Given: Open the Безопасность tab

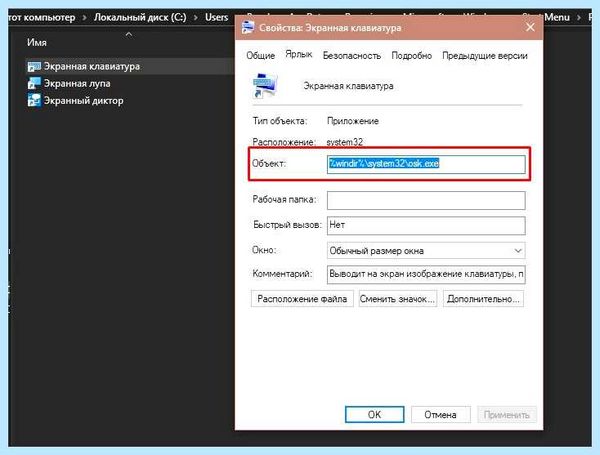Looking at the screenshot, I should click(x=352, y=55).
